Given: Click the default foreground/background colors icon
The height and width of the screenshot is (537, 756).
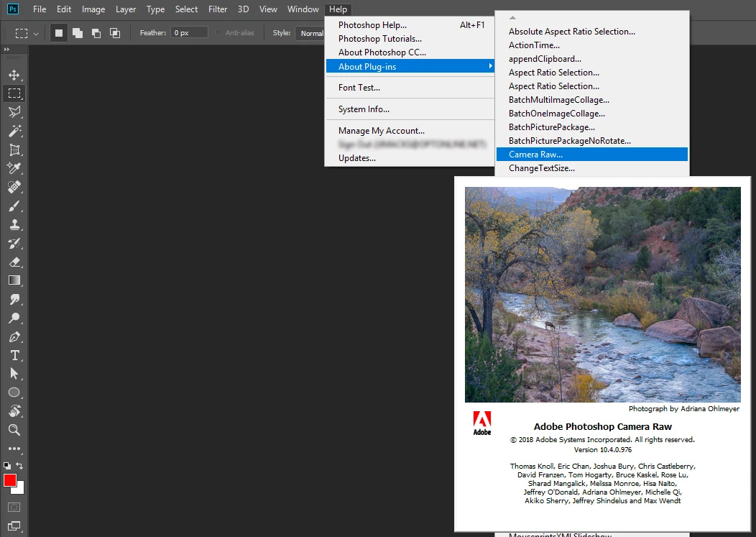Looking at the screenshot, I should (x=6, y=466).
